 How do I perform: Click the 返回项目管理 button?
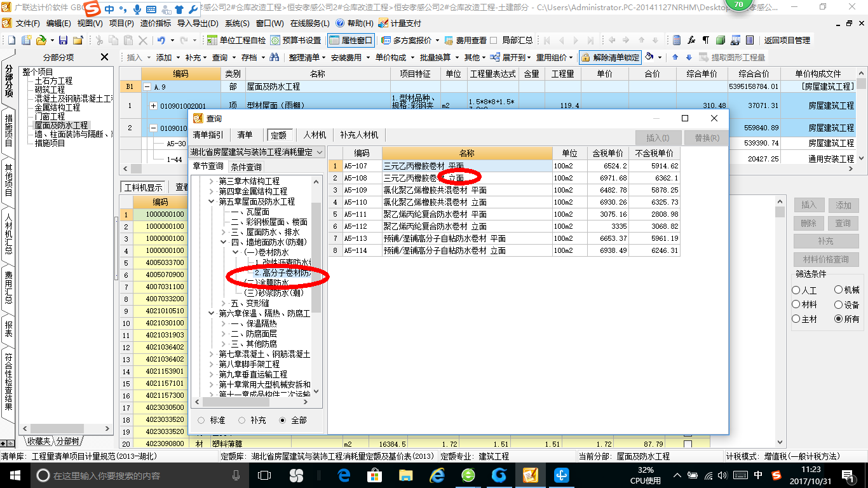click(x=787, y=40)
